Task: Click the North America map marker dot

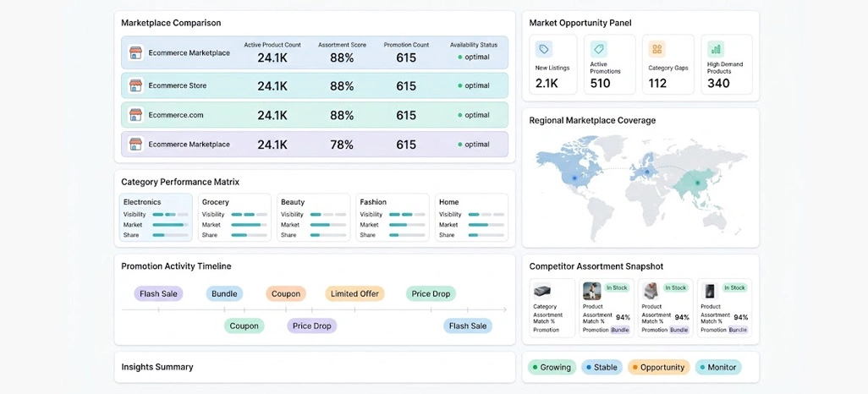Action: (x=574, y=178)
